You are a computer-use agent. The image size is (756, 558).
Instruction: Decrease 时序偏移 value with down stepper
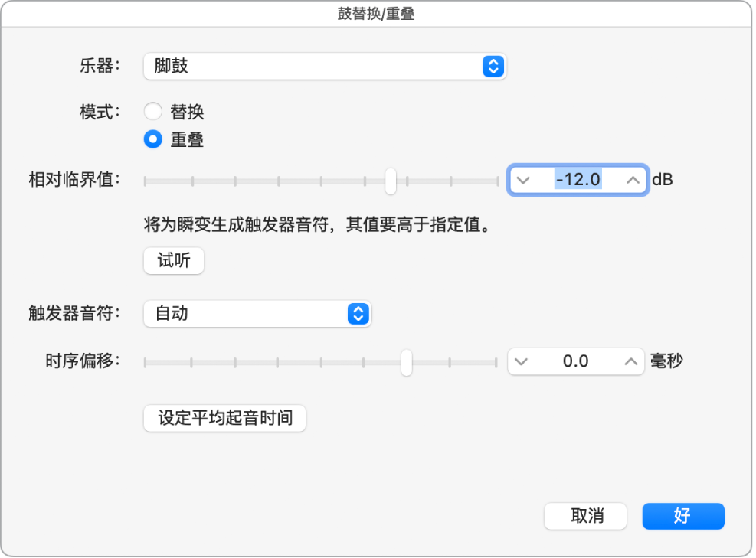[522, 361]
